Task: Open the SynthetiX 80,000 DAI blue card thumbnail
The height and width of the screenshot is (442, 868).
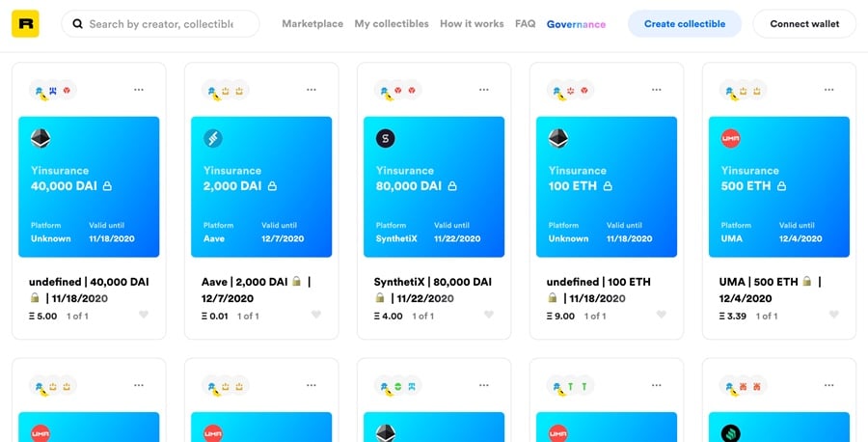Action: click(434, 187)
